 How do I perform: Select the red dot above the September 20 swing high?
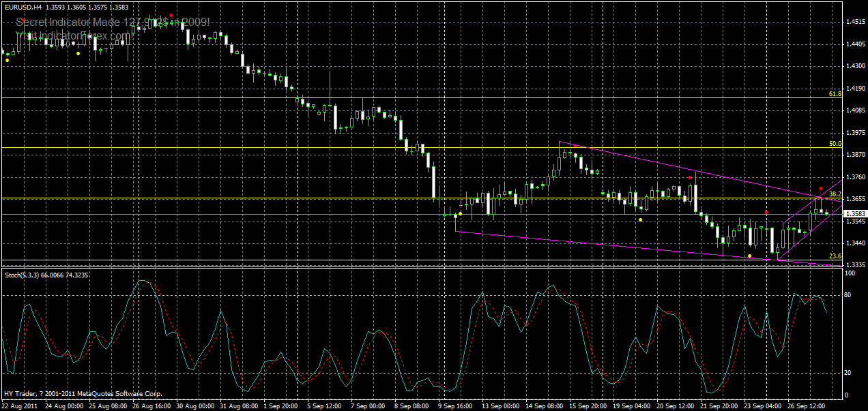click(690, 177)
